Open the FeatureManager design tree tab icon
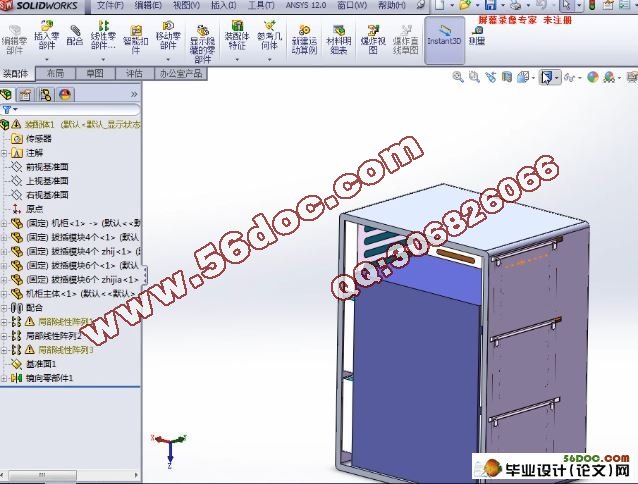This screenshot has height=484, width=638. point(6,94)
